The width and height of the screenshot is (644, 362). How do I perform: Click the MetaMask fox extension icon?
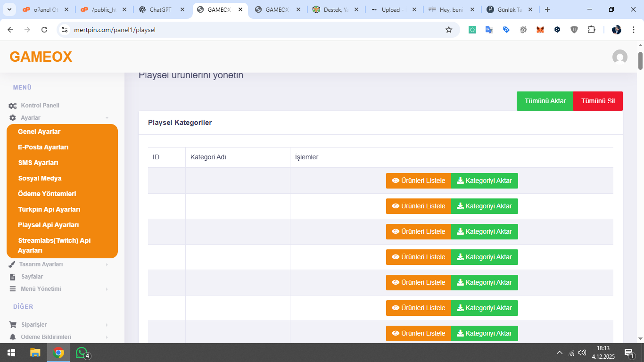tap(540, 30)
